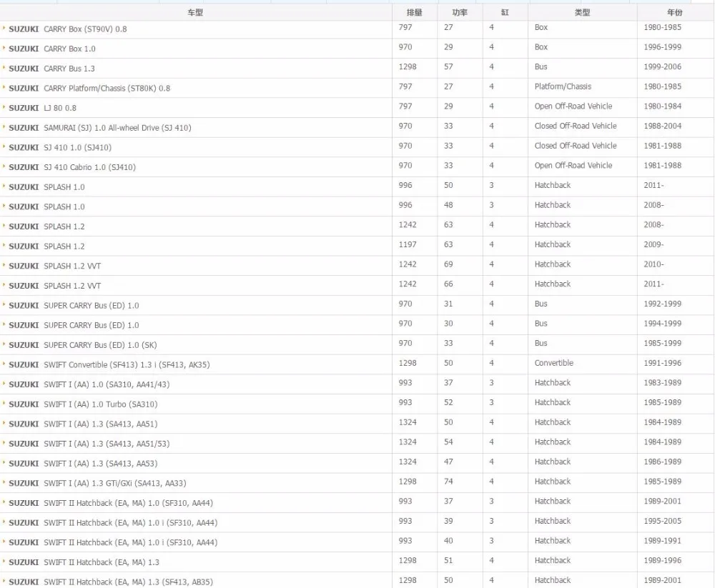
Task: Click the '1985-1999' year cell
Action: 662,343
